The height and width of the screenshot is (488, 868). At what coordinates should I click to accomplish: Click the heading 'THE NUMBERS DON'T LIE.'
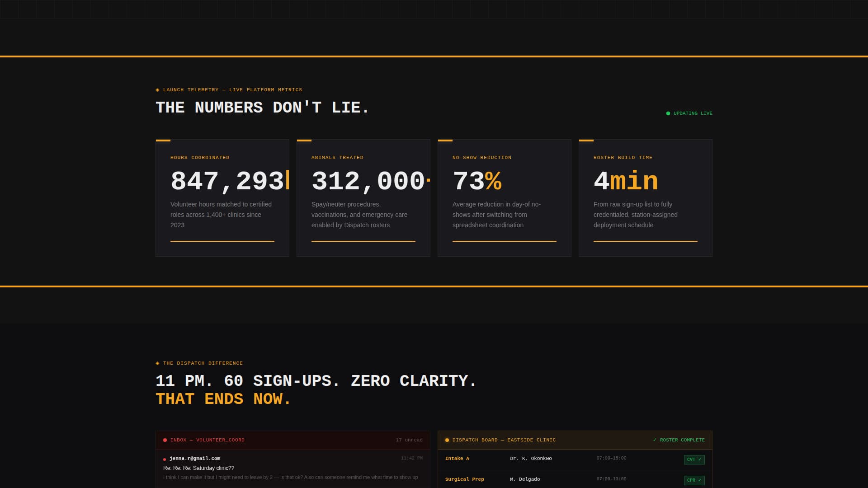click(x=262, y=108)
